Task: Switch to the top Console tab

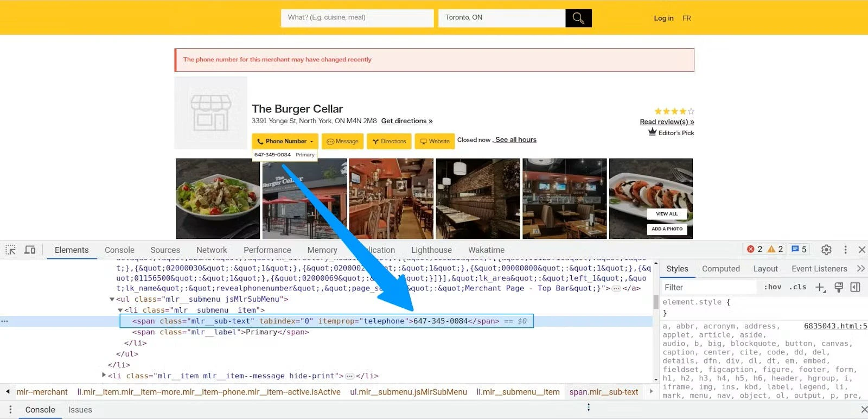Action: click(119, 250)
